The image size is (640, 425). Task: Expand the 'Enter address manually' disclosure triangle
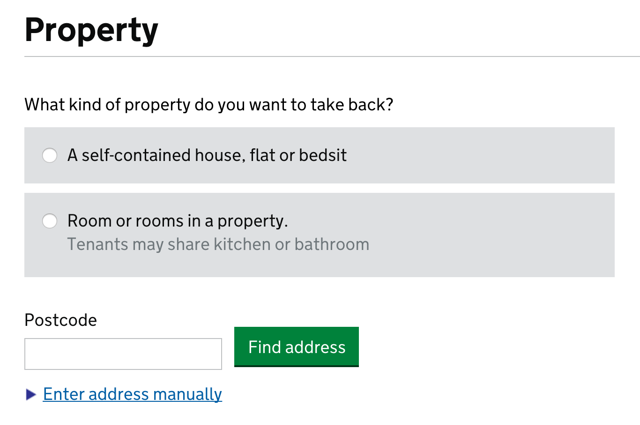pos(31,395)
